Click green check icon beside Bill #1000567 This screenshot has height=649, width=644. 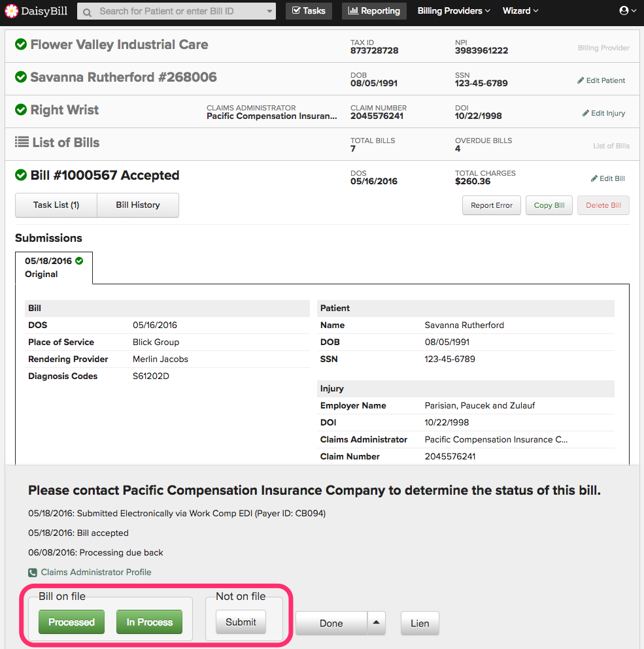tap(21, 175)
